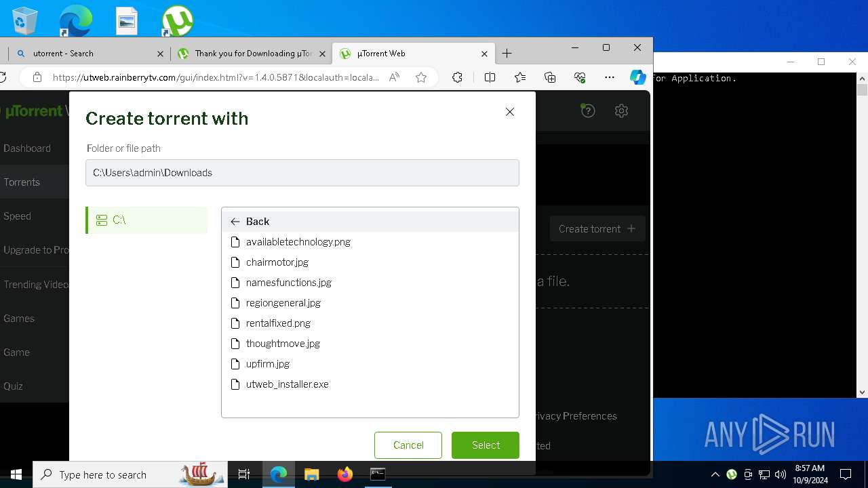
Task: Open Edge split screen icon
Action: [x=490, y=77]
